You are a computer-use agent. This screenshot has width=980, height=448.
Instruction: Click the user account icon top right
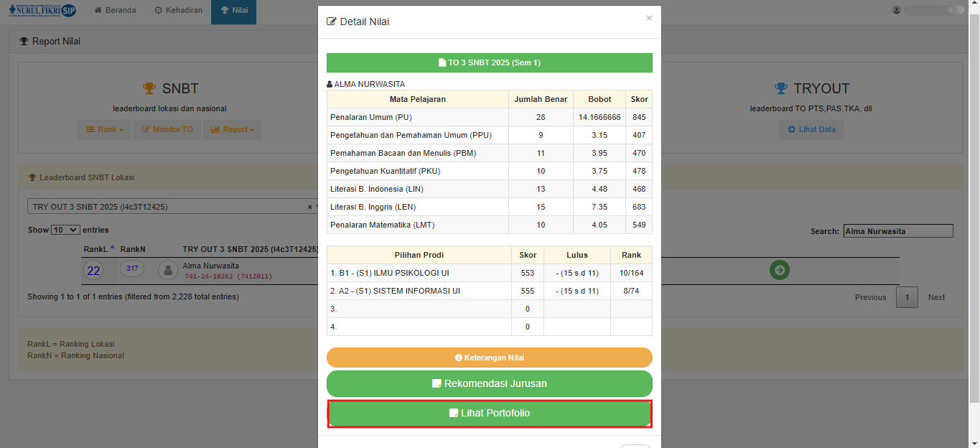[x=897, y=10]
